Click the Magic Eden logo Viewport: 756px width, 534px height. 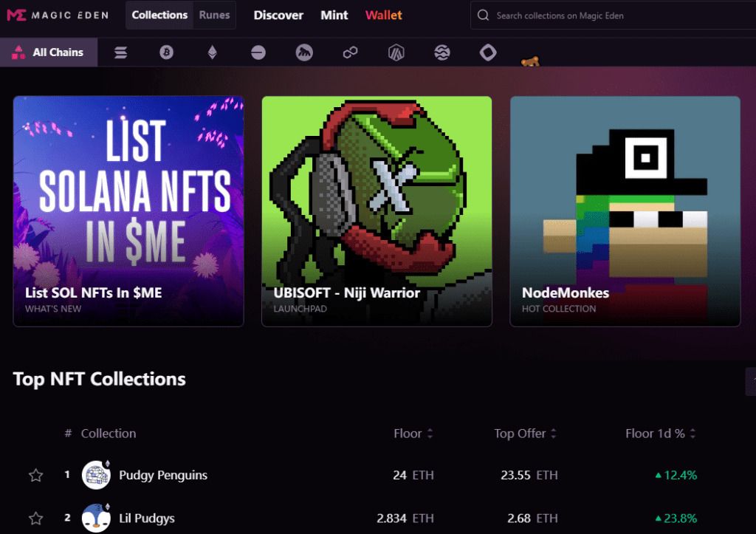[58, 15]
